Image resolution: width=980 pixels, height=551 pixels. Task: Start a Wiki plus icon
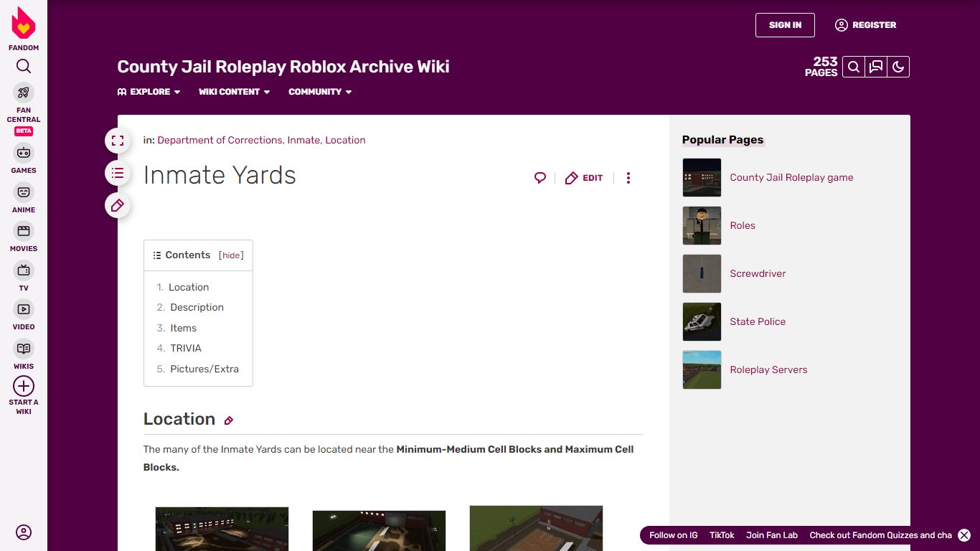pyautogui.click(x=24, y=386)
